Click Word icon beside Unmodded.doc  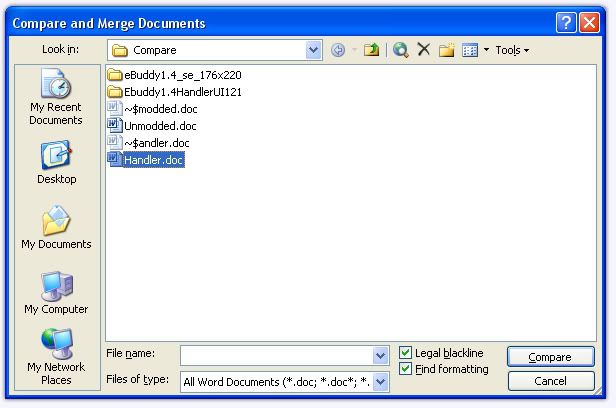point(114,125)
